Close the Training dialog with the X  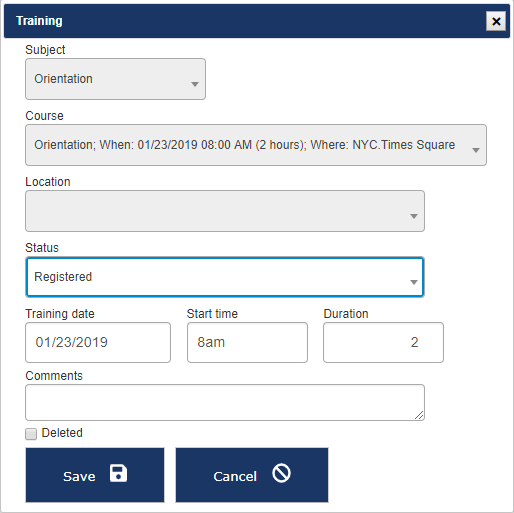[x=496, y=21]
